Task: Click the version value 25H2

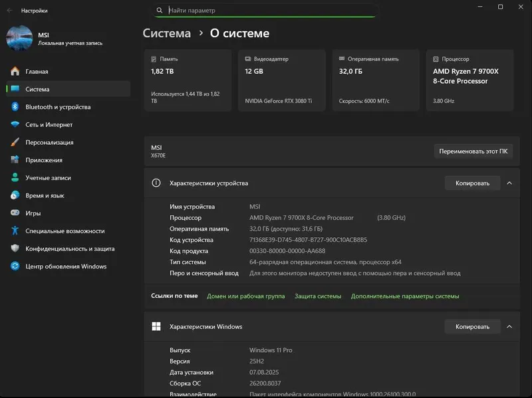Action: (257, 361)
